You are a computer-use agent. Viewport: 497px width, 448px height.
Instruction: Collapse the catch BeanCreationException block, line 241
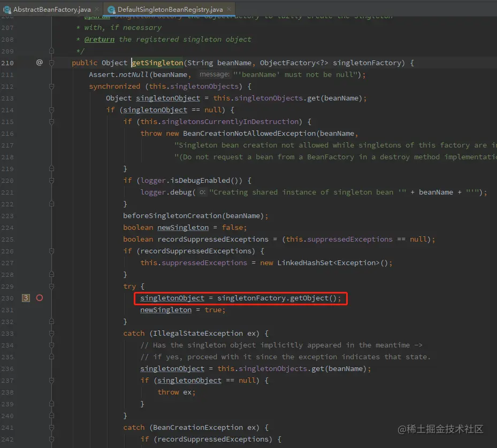(52, 427)
